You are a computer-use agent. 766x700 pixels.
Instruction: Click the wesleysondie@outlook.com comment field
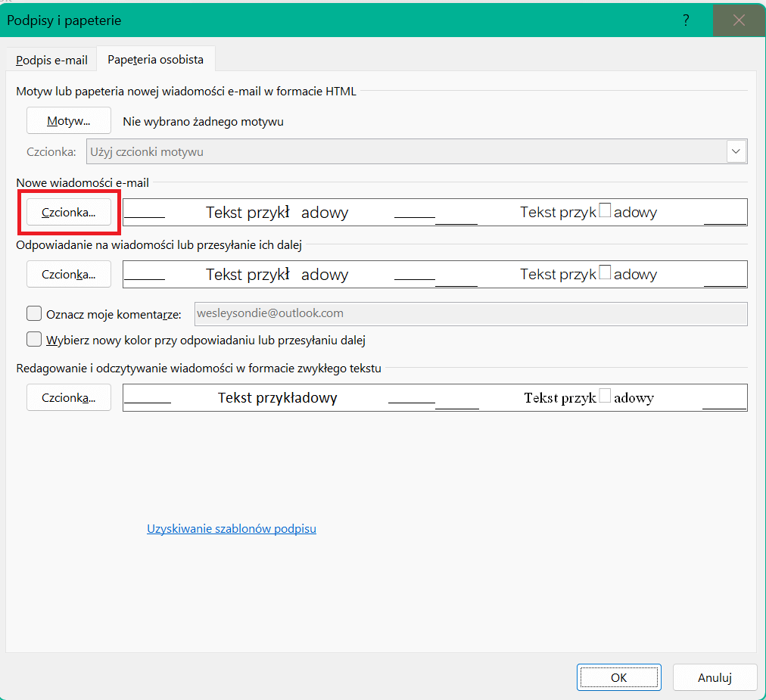[x=470, y=313]
